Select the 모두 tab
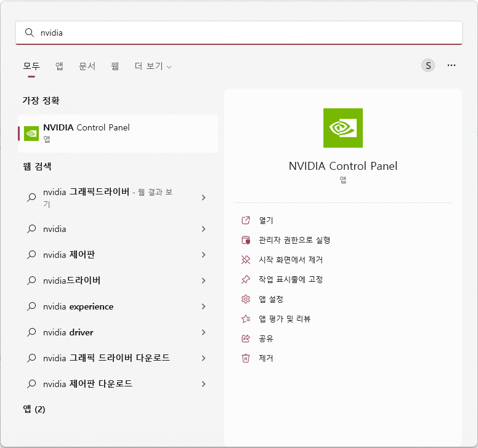 (x=31, y=66)
